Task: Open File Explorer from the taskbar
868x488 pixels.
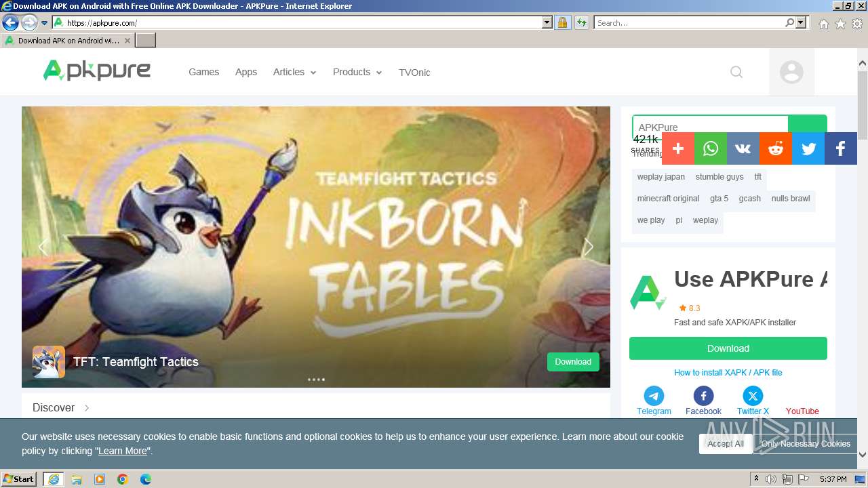Action: click(77, 479)
